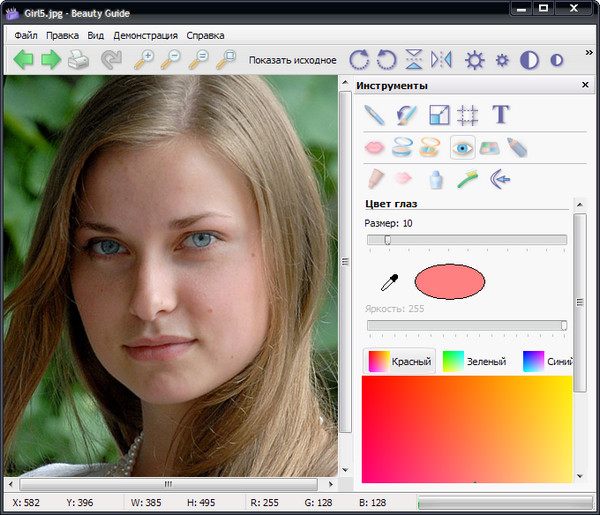
Task: Open the Файл menu
Action: [x=25, y=35]
